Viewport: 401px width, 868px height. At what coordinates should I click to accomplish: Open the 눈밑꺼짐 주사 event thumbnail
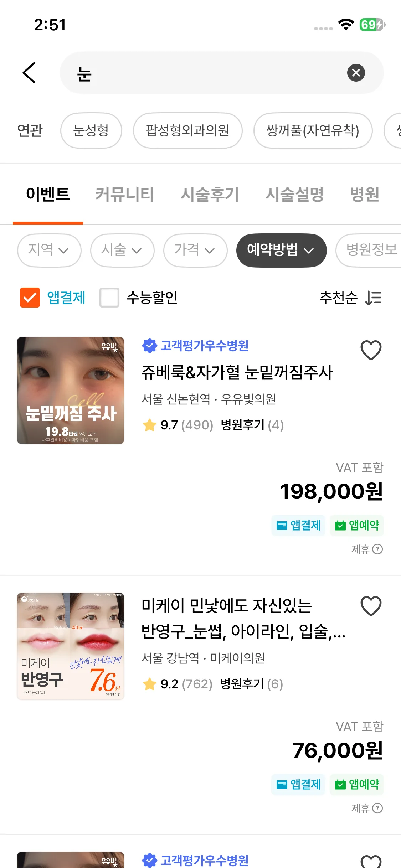[71, 391]
